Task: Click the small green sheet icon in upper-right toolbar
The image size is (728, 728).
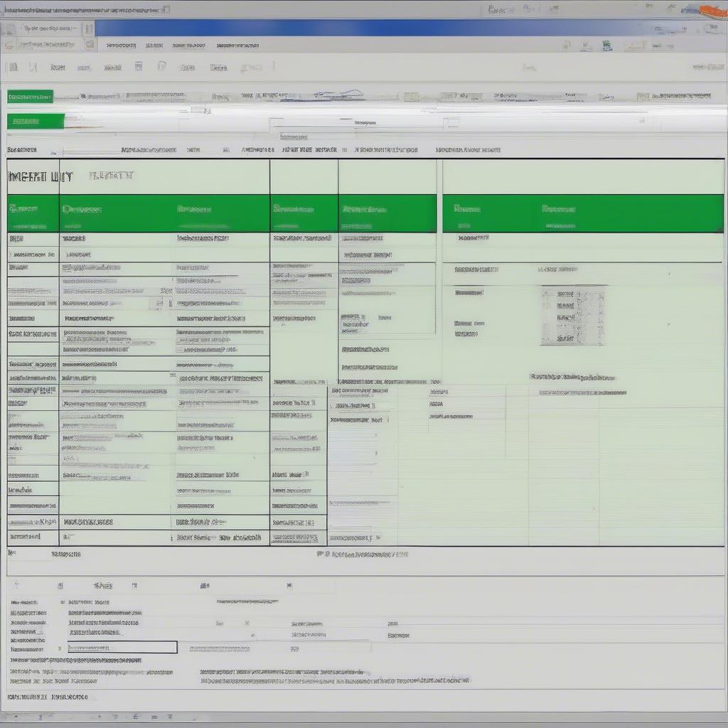Action: [x=607, y=45]
